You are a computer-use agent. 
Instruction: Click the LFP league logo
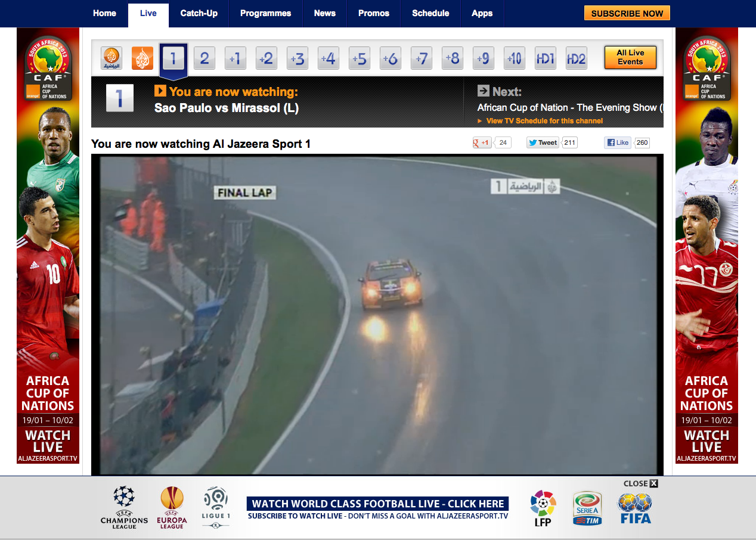click(x=543, y=508)
